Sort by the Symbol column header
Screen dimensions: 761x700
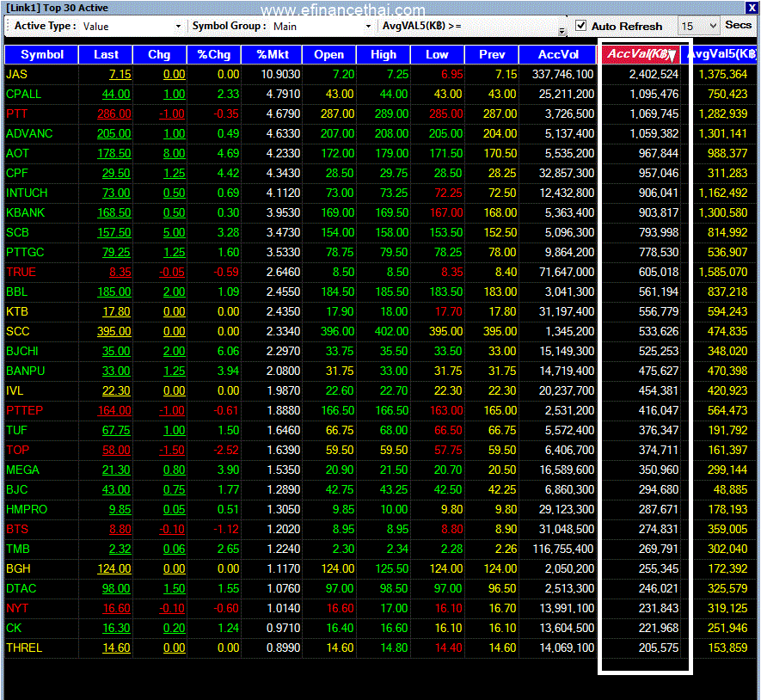tap(42, 54)
